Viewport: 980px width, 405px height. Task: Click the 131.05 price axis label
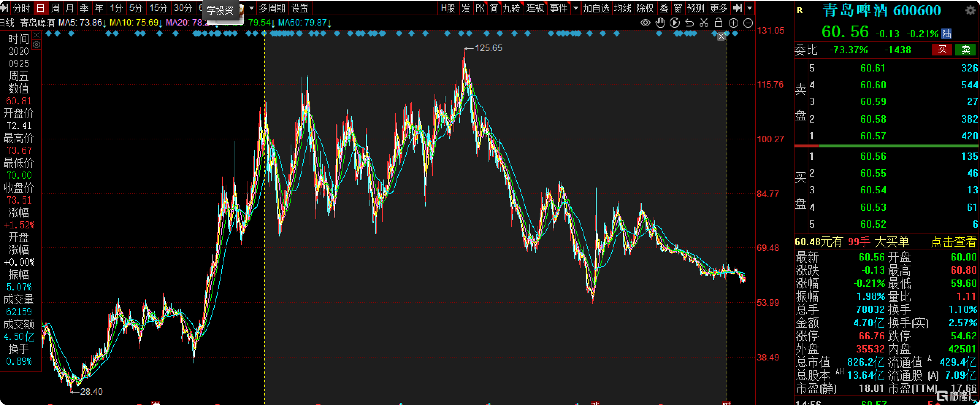tap(770, 30)
